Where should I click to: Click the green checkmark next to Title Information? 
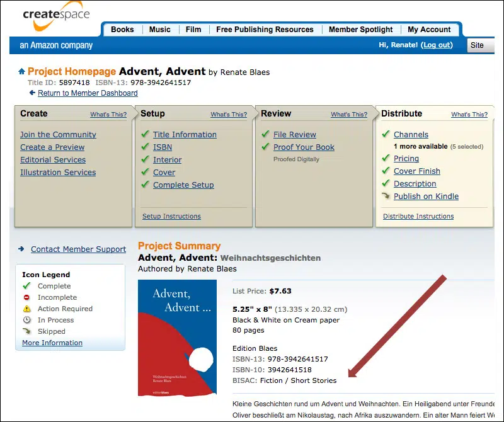pyautogui.click(x=146, y=134)
